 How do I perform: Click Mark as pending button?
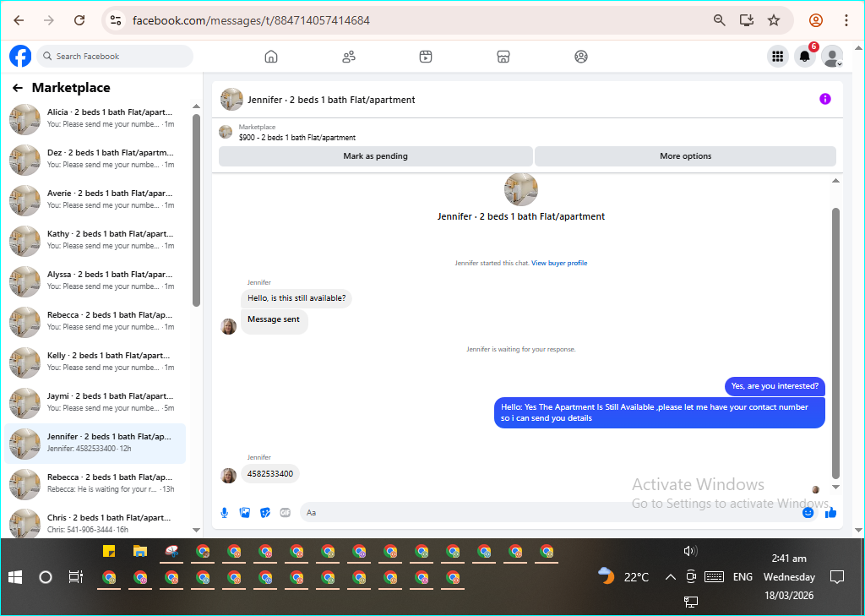376,156
